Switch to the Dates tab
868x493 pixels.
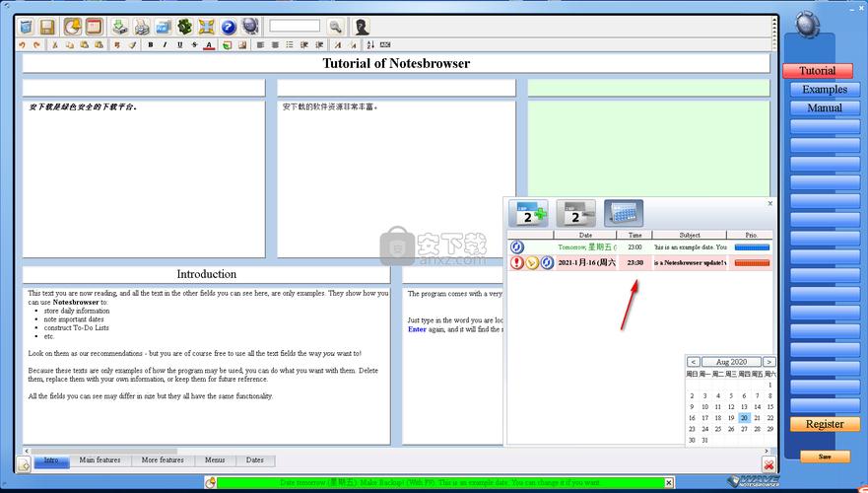[x=254, y=460]
